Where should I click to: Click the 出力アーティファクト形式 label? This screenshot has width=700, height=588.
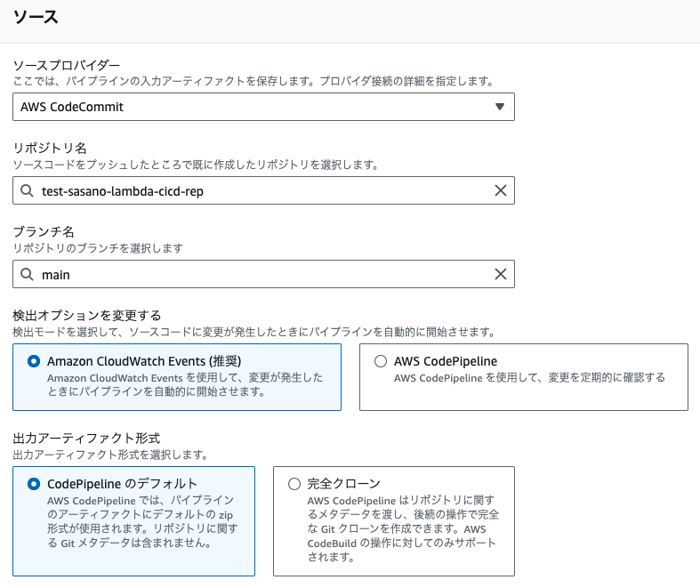click(86, 439)
